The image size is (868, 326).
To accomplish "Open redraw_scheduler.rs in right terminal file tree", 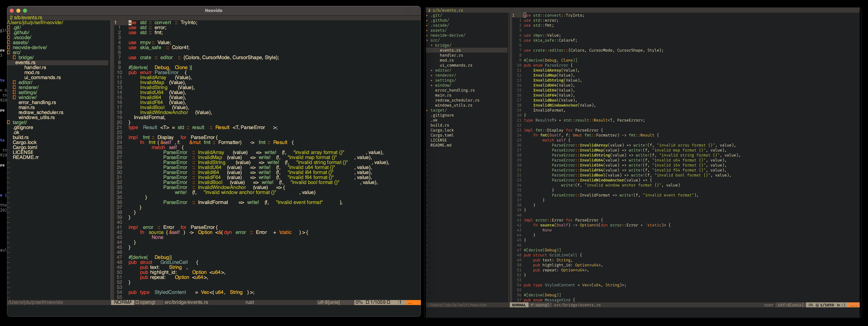I will pyautogui.click(x=457, y=100).
